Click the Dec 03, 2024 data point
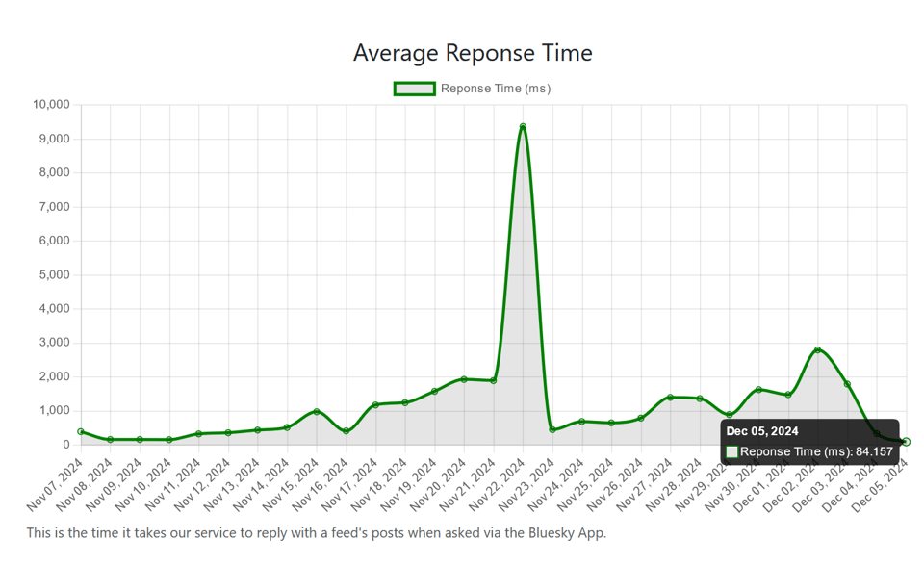This screenshot has height=566, width=924. click(x=847, y=384)
